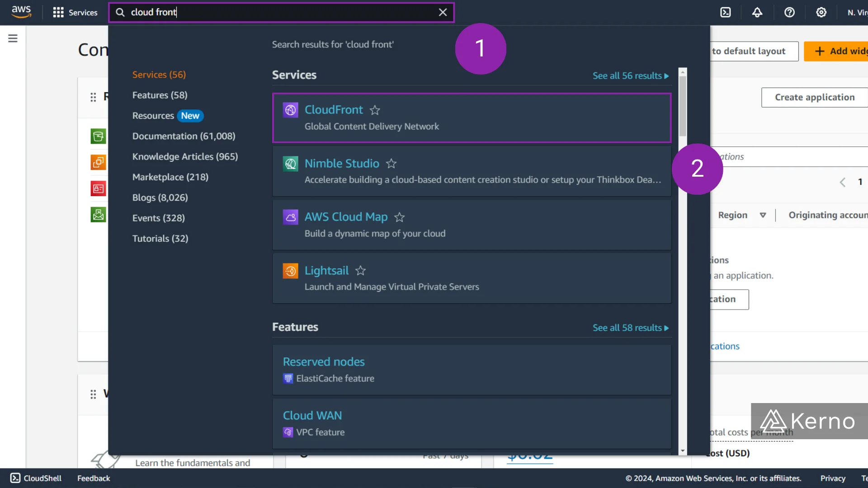Click the AWS logo home icon
This screenshot has height=488, width=868.
pyautogui.click(x=21, y=12)
